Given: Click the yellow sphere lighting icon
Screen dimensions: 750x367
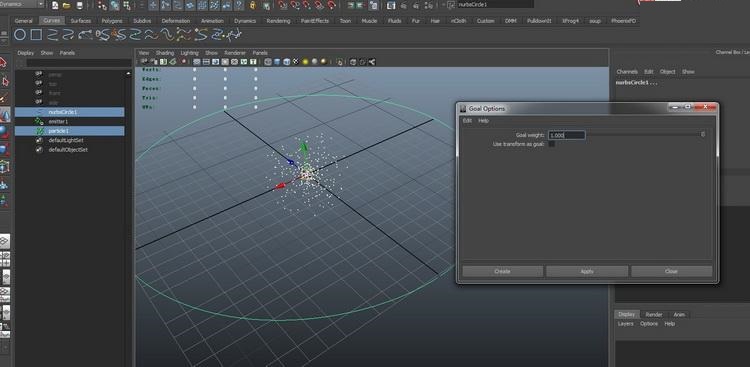Looking at the screenshot, I should coord(305,62).
